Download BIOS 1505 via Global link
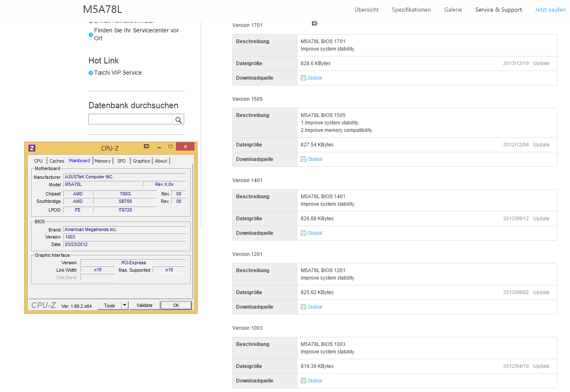570x392 pixels. pyautogui.click(x=315, y=159)
